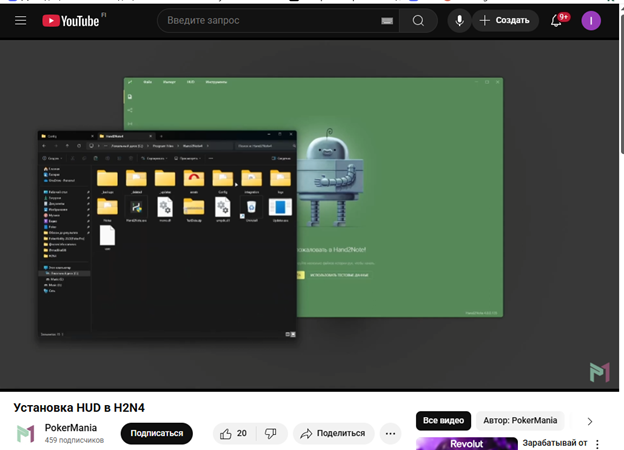In the video, select Hand2Note.exe file icon
The image size is (624, 450).
coord(136,210)
